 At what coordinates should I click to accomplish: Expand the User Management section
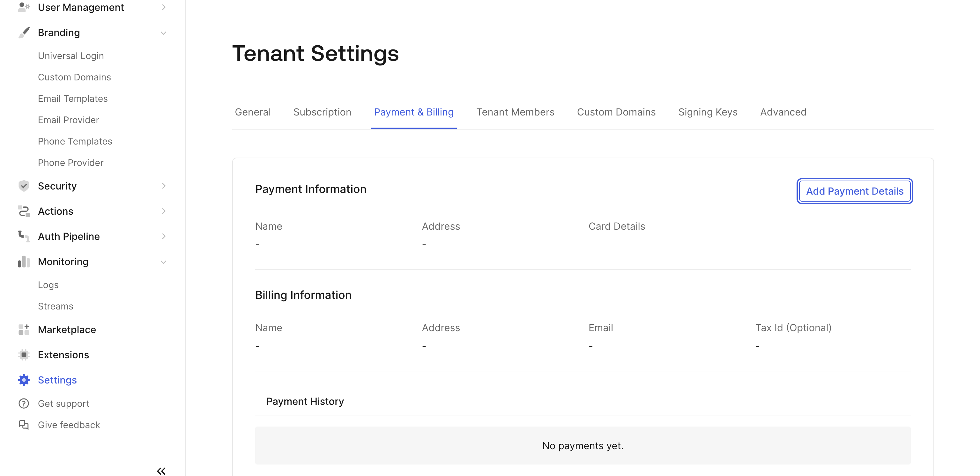164,7
